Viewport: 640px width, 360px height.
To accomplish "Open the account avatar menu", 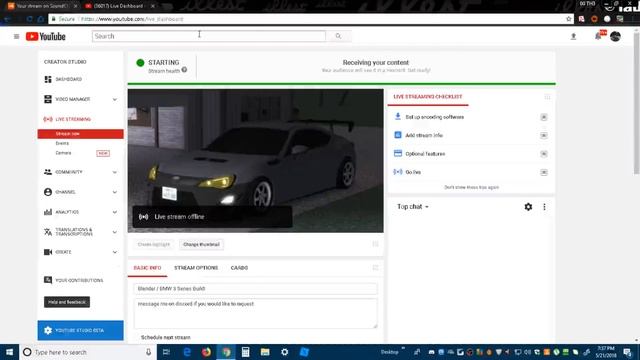I will pyautogui.click(x=615, y=36).
